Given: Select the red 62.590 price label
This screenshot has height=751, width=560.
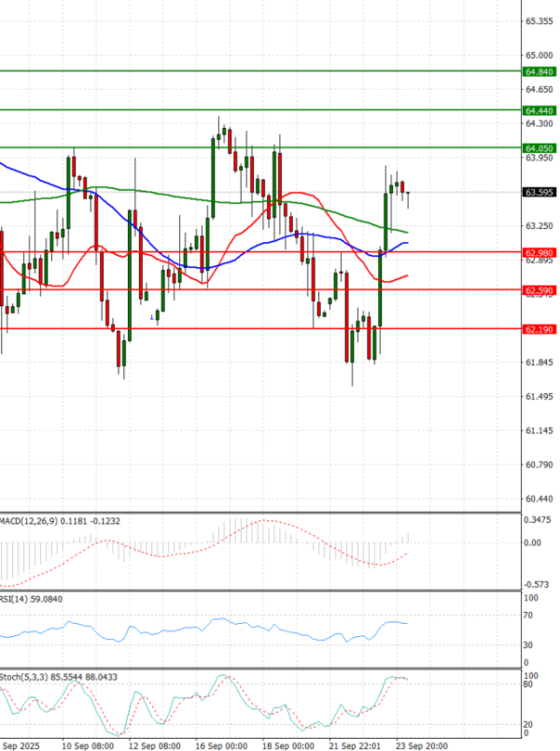Looking at the screenshot, I should [x=539, y=290].
